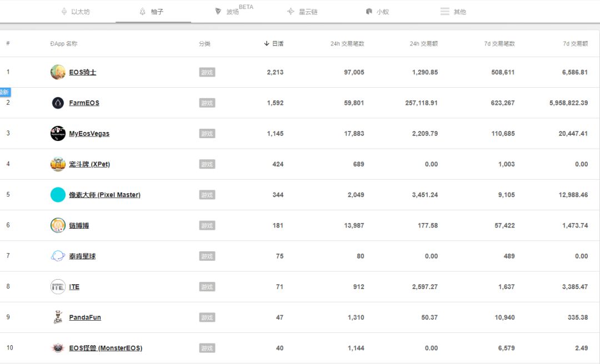Open the EOS骑士 link
The width and height of the screenshot is (600, 364).
83,72
